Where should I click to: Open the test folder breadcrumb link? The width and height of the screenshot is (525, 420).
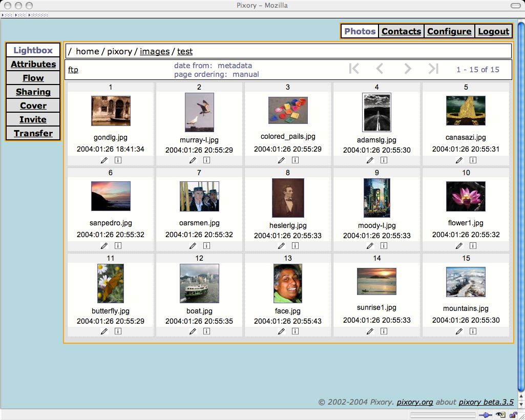185,51
